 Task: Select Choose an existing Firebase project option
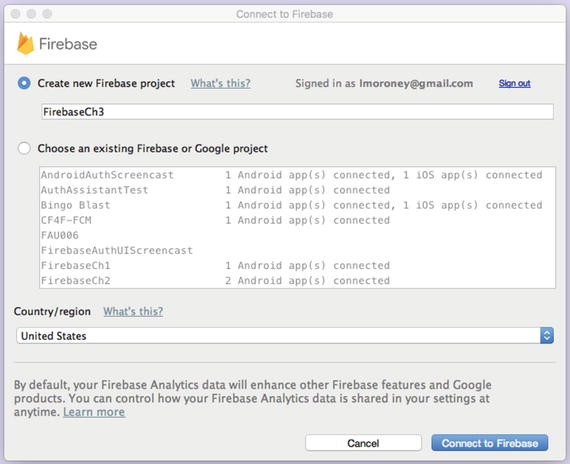(x=24, y=148)
